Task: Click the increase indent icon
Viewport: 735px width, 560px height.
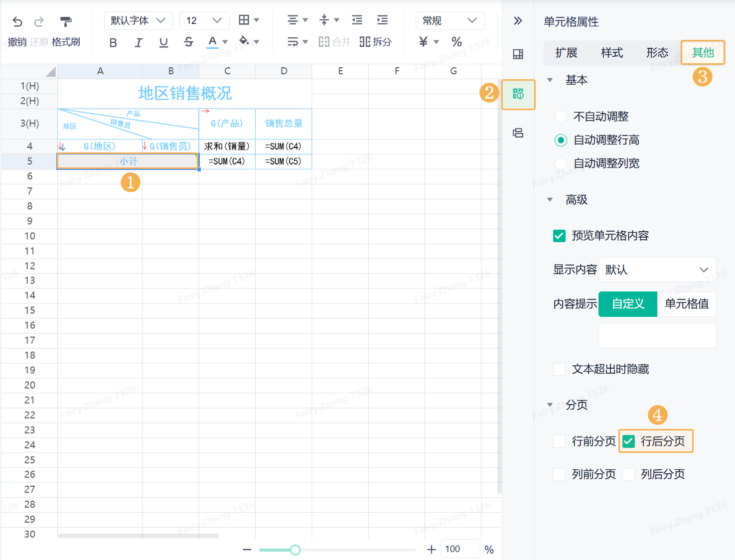Action: [382, 20]
